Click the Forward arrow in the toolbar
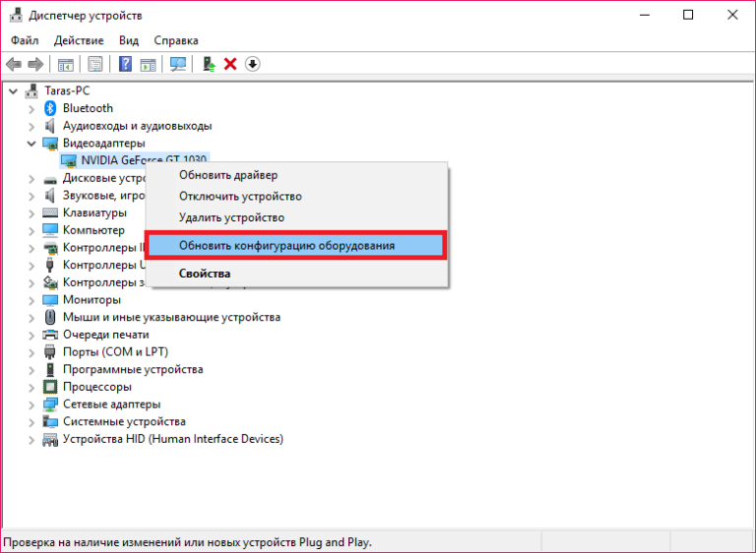 pos(35,64)
